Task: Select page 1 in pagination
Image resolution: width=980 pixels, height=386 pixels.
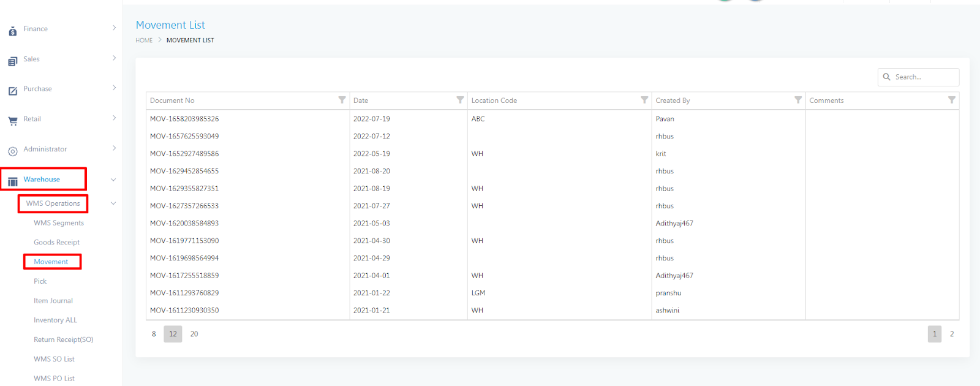Action: (935, 334)
